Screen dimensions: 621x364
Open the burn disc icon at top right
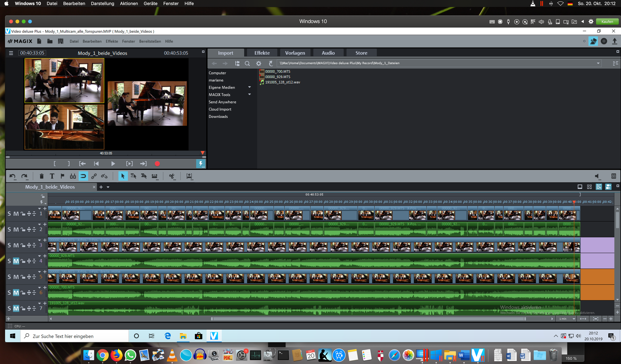[604, 41]
